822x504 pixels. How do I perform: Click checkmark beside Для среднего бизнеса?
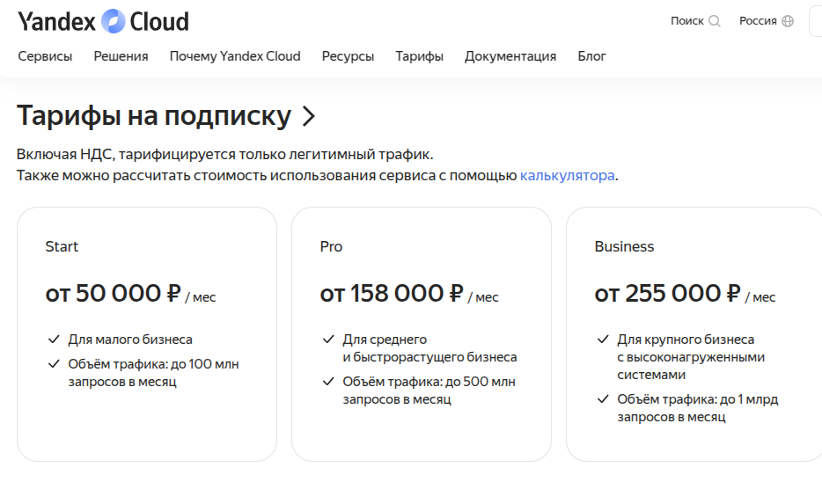point(328,340)
